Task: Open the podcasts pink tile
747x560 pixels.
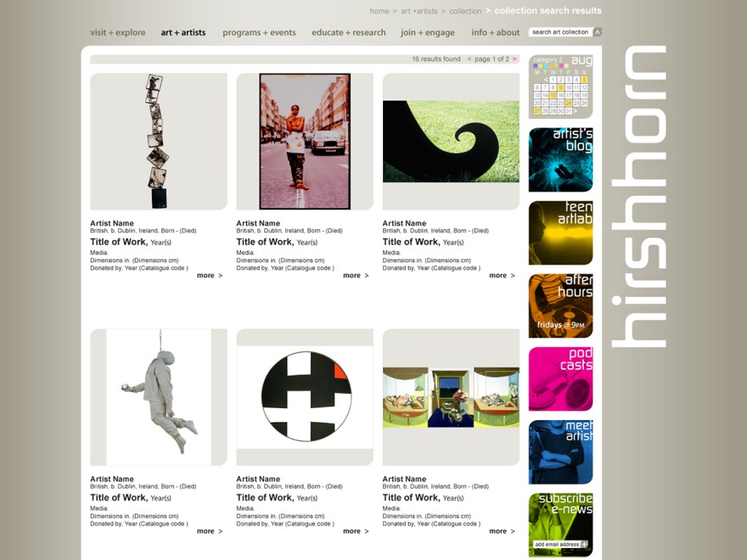Action: tap(561, 378)
